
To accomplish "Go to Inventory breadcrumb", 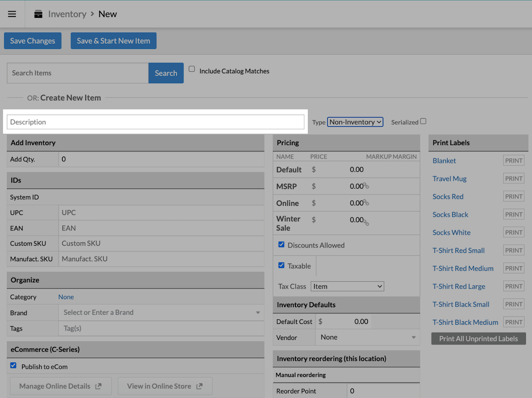I will [67, 14].
